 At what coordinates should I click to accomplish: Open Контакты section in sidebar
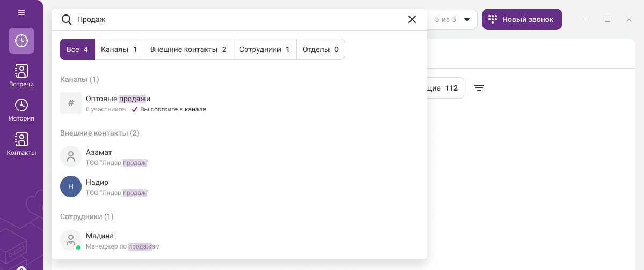(21, 144)
